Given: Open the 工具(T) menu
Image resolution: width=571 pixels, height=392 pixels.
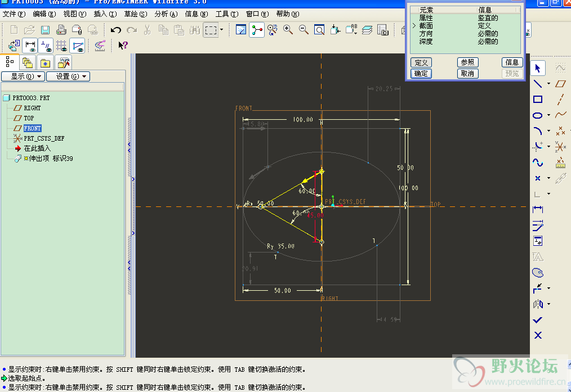Looking at the screenshot, I should click(226, 14).
